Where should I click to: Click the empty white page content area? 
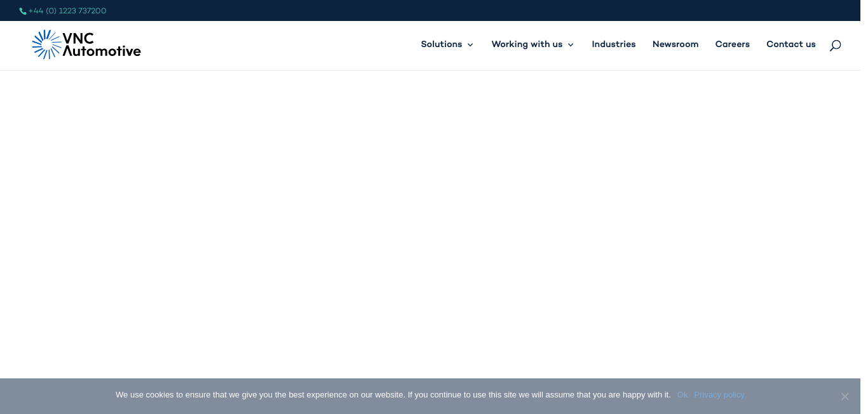(434, 223)
